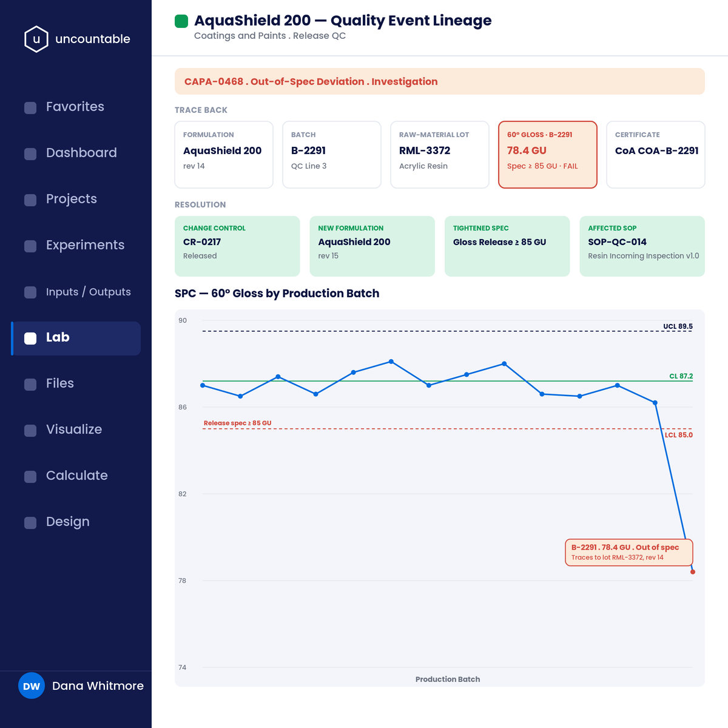Click the Calculate sidebar icon

30,477
